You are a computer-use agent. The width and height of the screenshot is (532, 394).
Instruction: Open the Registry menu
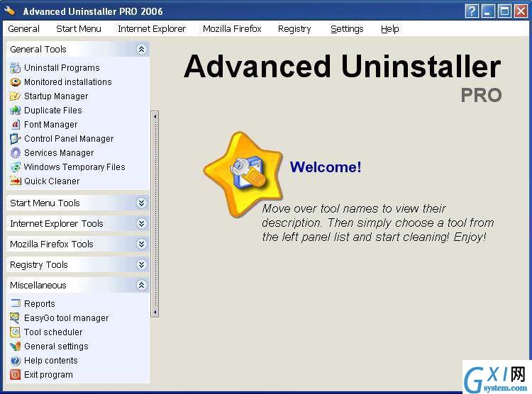pos(294,29)
